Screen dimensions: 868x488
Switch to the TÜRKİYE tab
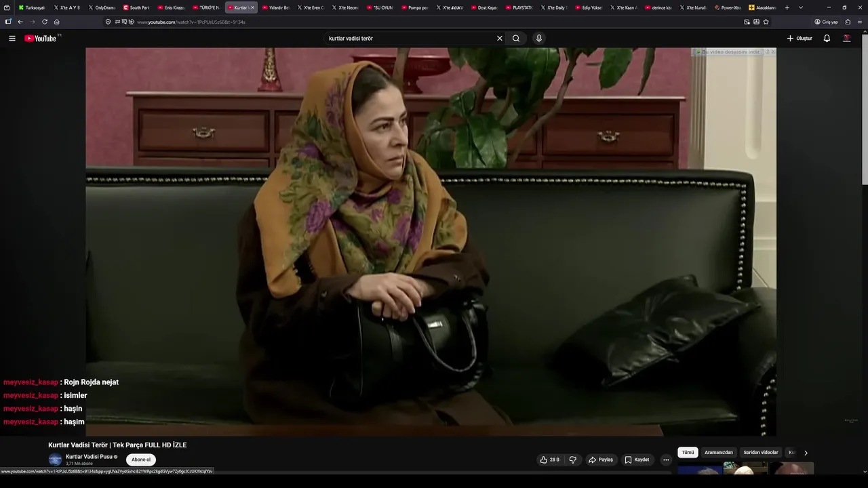(x=206, y=7)
